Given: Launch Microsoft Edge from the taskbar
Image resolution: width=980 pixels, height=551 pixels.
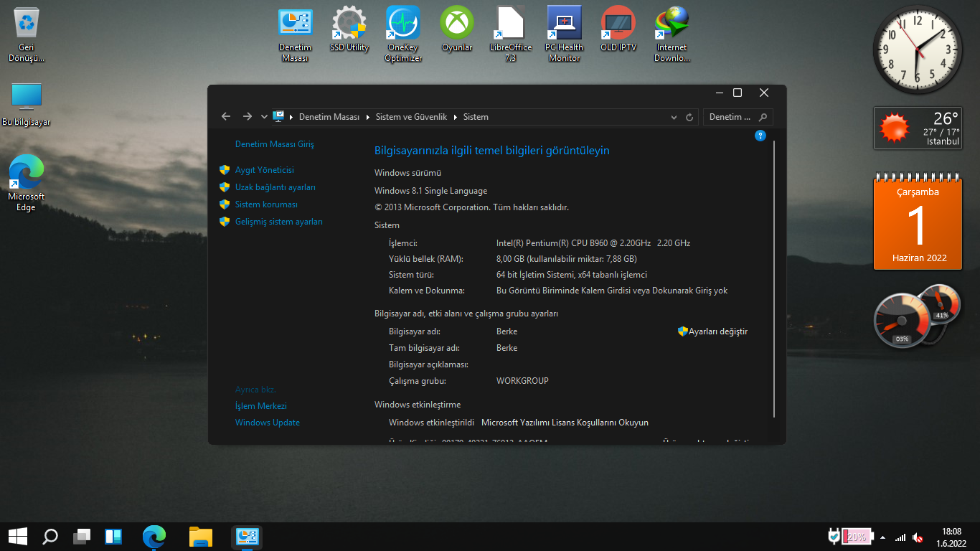Looking at the screenshot, I should (x=154, y=536).
